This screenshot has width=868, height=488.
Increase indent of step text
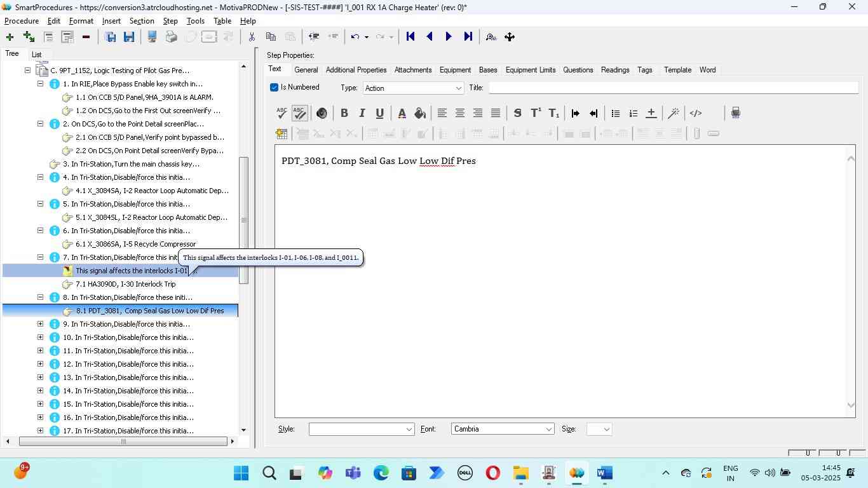(x=575, y=113)
